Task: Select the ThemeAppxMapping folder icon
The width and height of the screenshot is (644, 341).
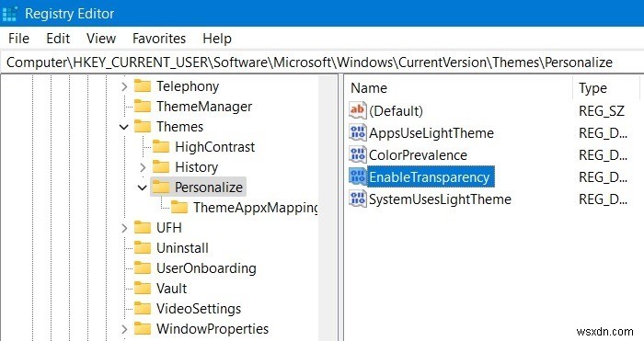Action: click(x=179, y=207)
